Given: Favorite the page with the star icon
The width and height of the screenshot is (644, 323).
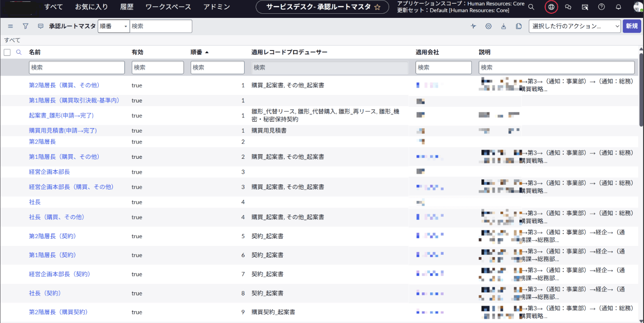Looking at the screenshot, I should tap(377, 7).
